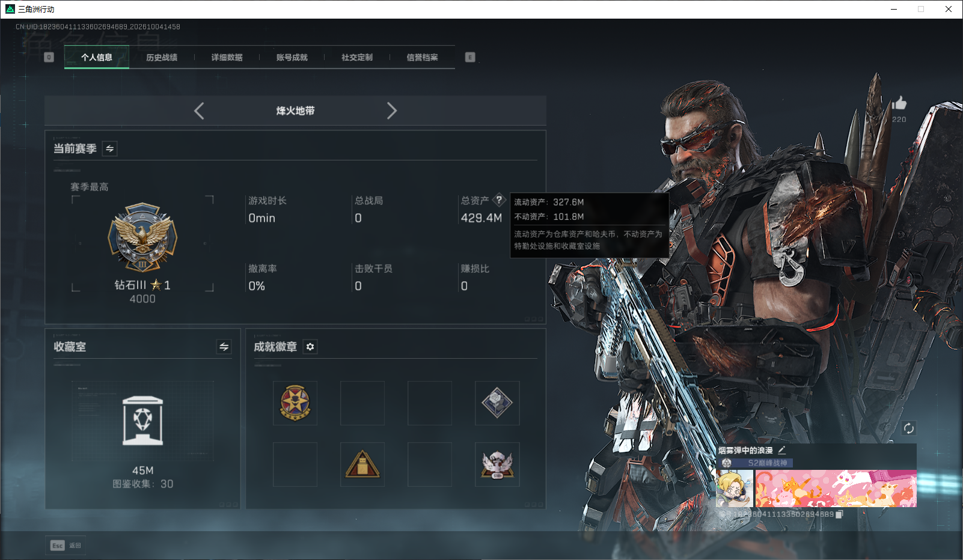Go to previous mode with left chevron

click(199, 111)
